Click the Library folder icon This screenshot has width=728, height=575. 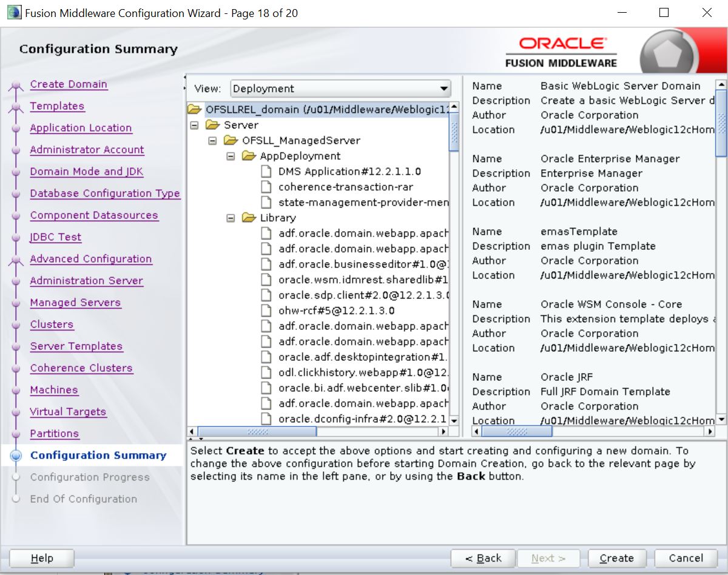(x=249, y=218)
